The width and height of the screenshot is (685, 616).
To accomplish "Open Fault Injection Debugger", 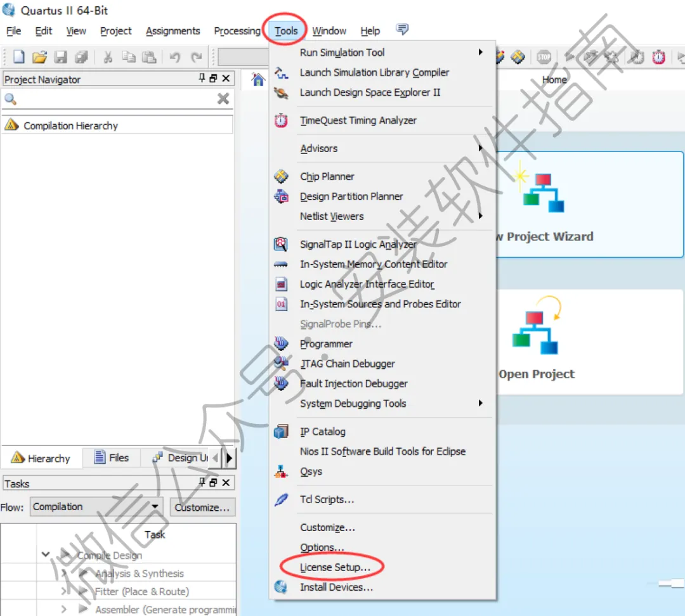I will click(x=382, y=384).
